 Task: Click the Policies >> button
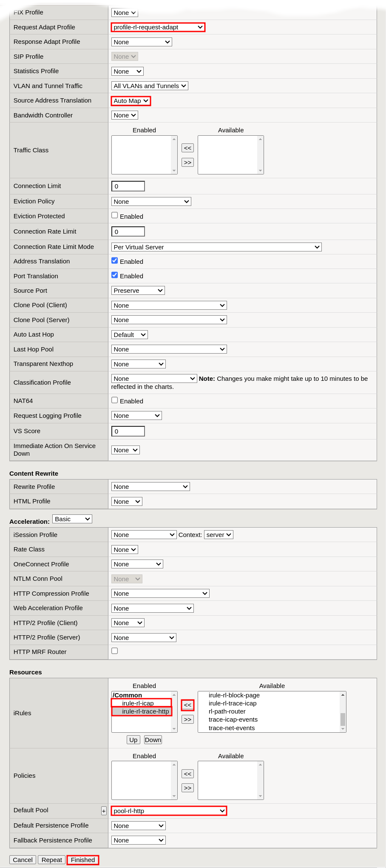click(x=187, y=788)
